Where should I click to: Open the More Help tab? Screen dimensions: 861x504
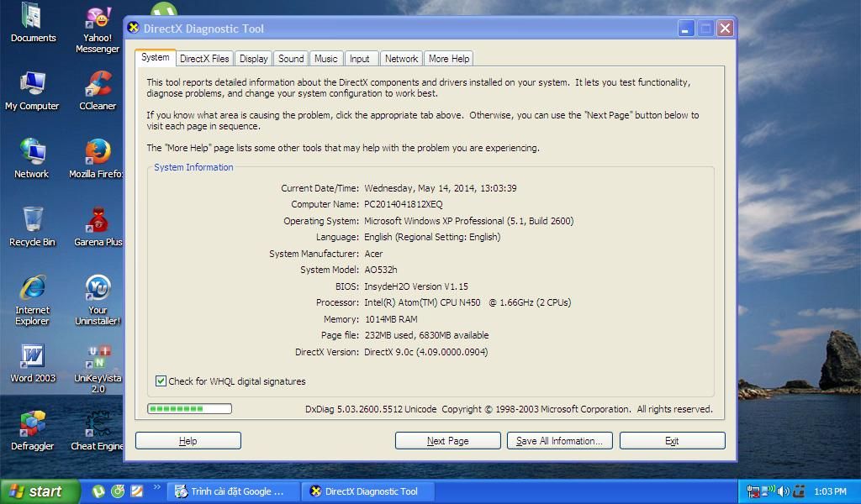[449, 59]
